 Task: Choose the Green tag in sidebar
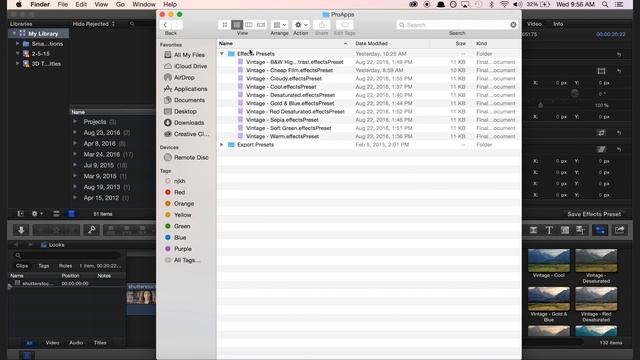point(182,226)
